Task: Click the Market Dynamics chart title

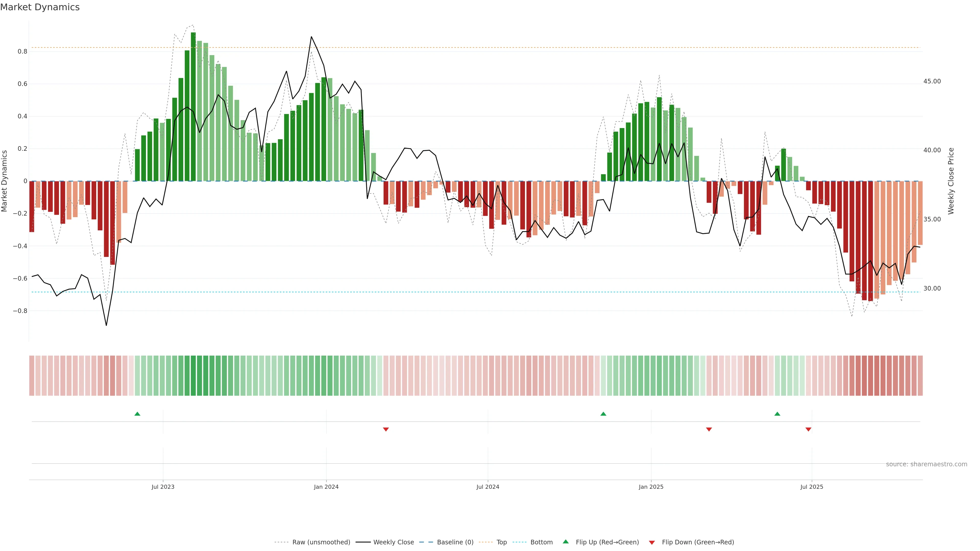Action: click(40, 7)
